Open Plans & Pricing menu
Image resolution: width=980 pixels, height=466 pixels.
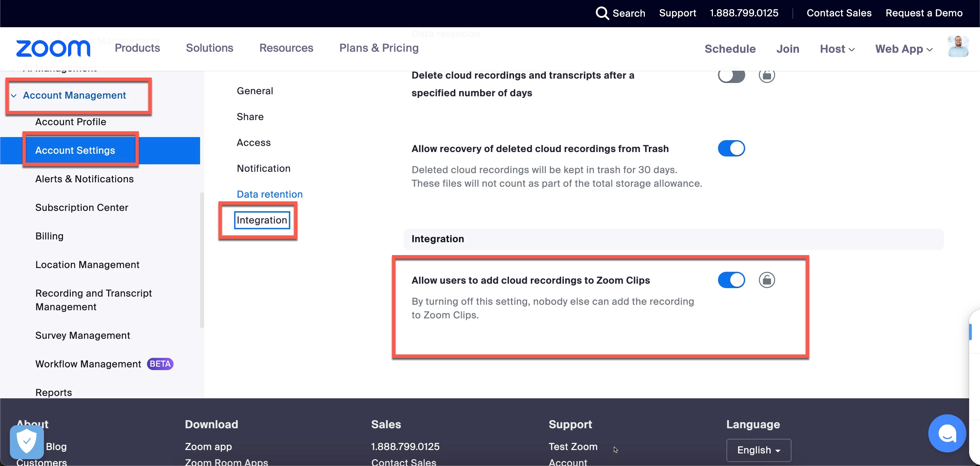pyautogui.click(x=378, y=48)
